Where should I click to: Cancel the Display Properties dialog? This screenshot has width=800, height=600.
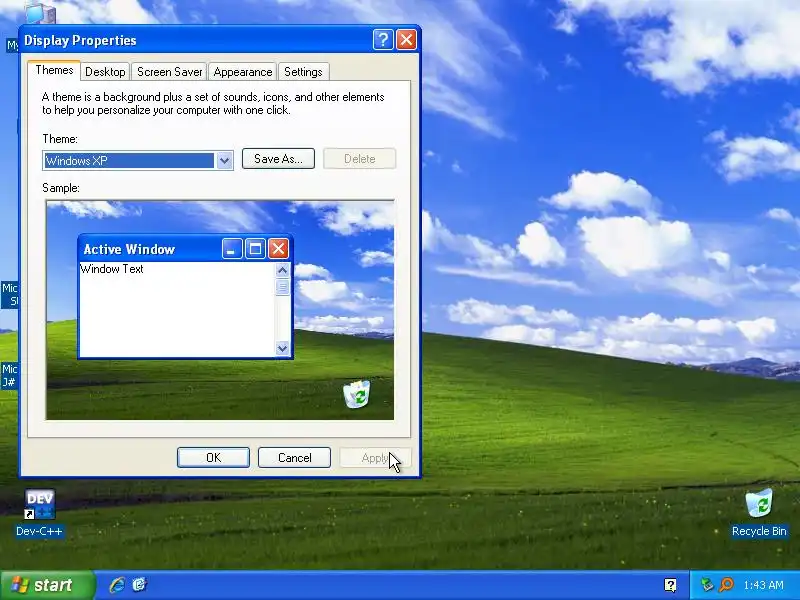(294, 458)
